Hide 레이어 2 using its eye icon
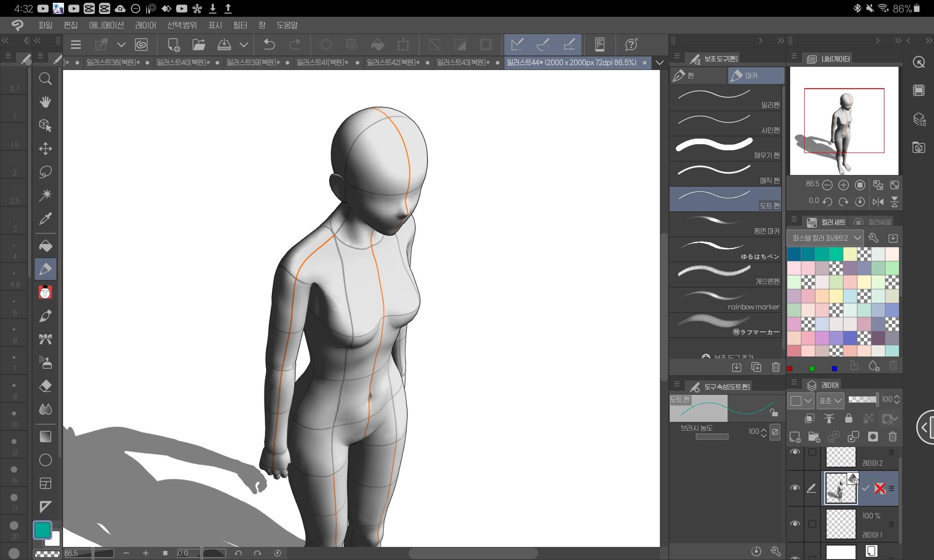 point(795,452)
